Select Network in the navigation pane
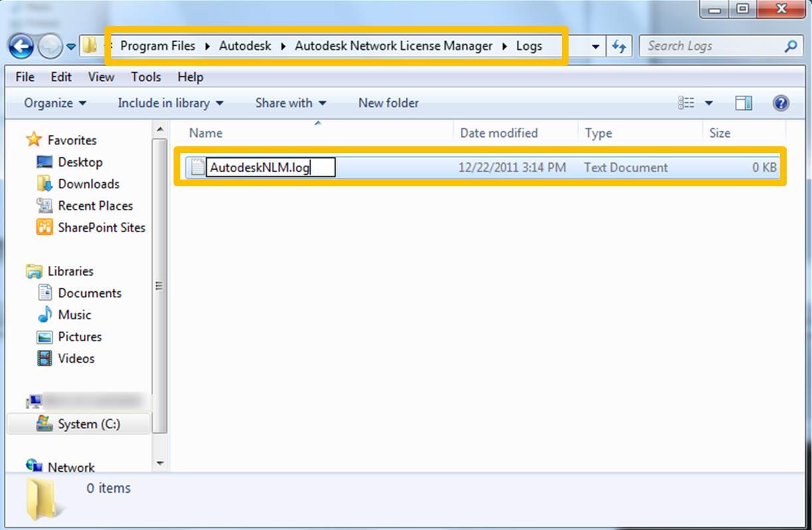The image size is (812, 530). 71,467
